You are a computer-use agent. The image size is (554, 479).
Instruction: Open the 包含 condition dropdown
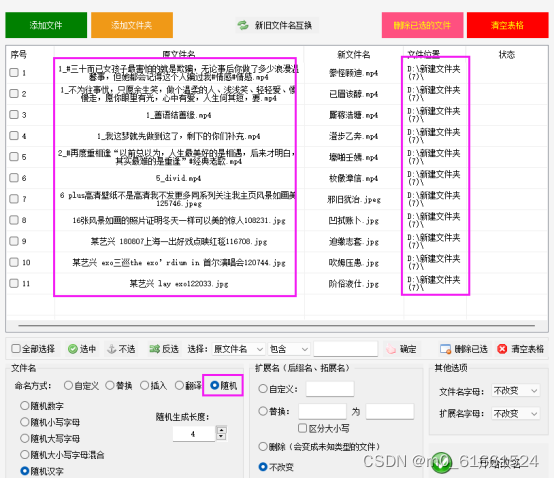(289, 349)
